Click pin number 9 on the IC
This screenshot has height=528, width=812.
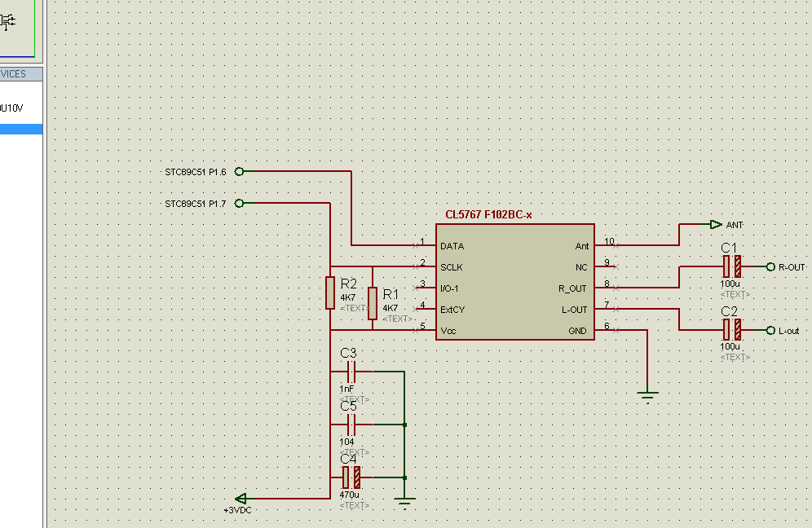[x=607, y=262]
